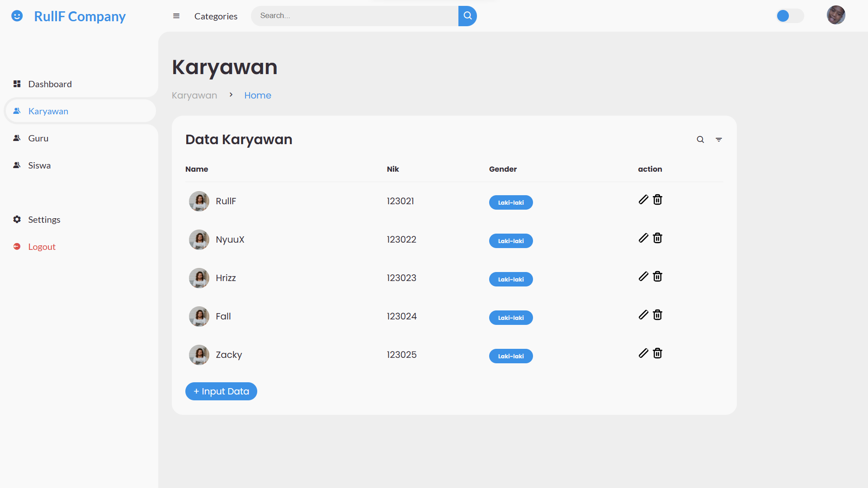
Task: Delete the NyuuX row using trash icon
Action: click(657, 238)
